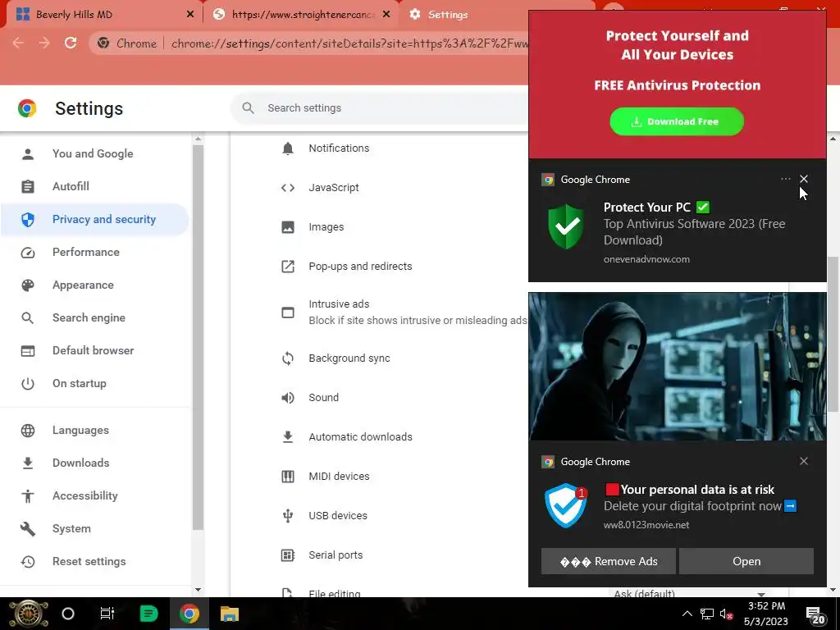This screenshot has height=630, width=840.
Task: Open the File editing Ask (default) dropdown
Action: tap(689, 593)
